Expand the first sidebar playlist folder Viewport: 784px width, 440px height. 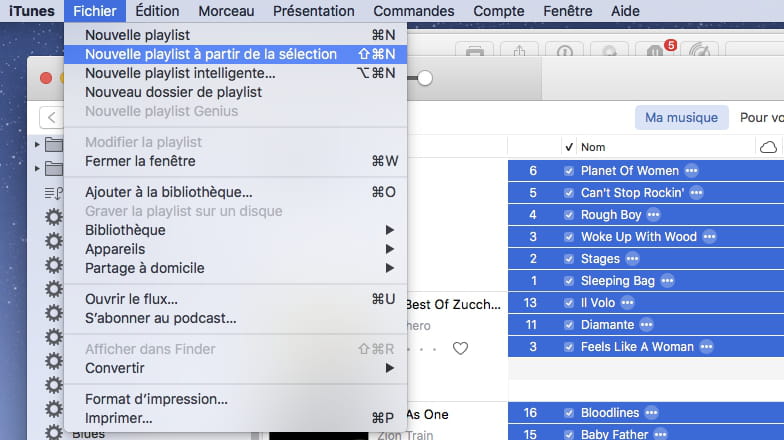pyautogui.click(x=37, y=144)
